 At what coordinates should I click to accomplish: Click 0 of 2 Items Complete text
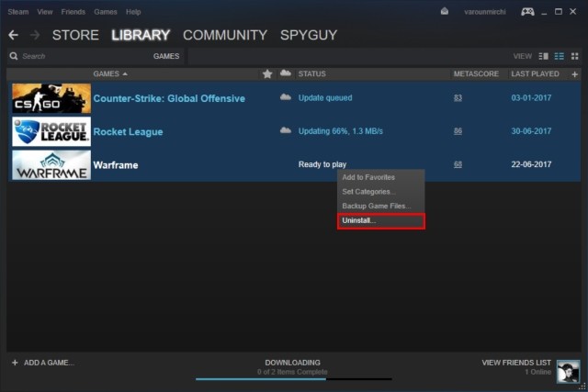[292, 372]
